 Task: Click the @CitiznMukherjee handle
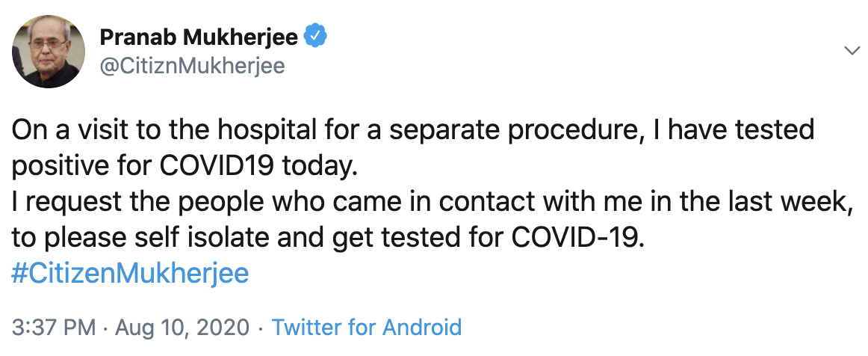pyautogui.click(x=191, y=66)
